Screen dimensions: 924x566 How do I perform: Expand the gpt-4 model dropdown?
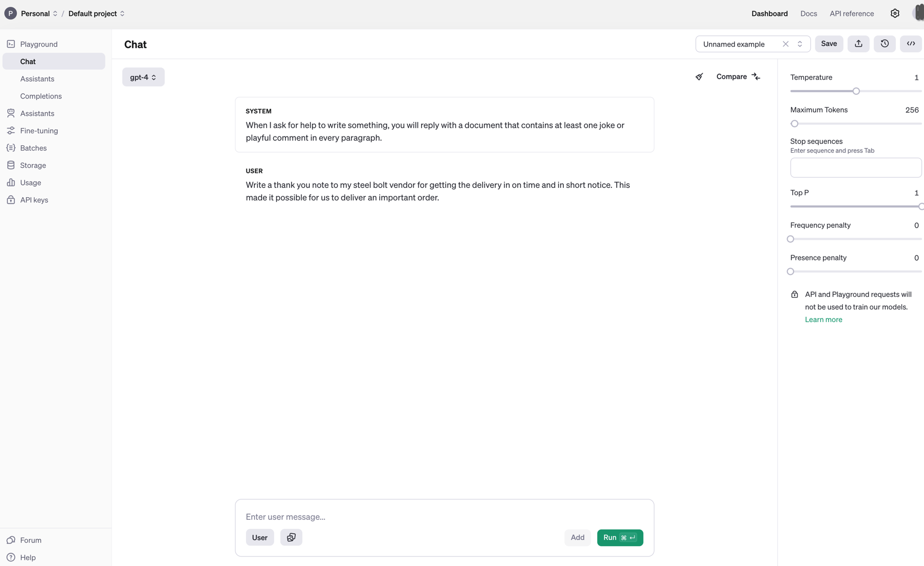pyautogui.click(x=143, y=77)
